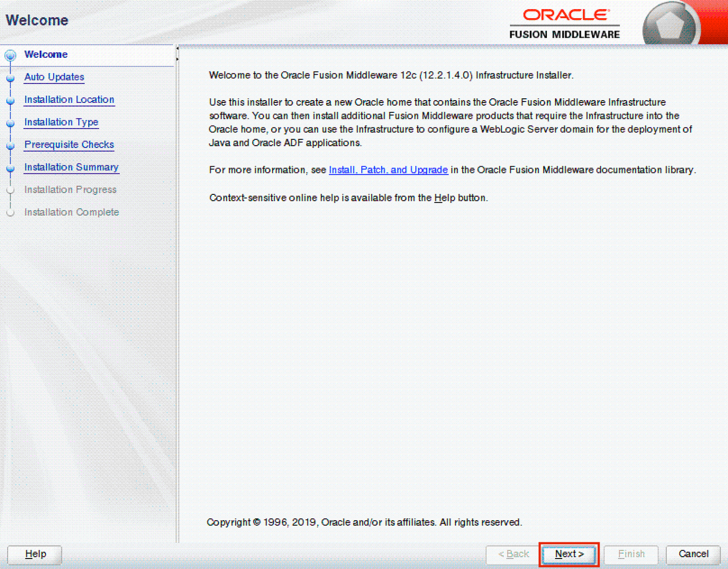Image resolution: width=728 pixels, height=569 pixels.
Task: Click the Next button
Action: coord(569,554)
